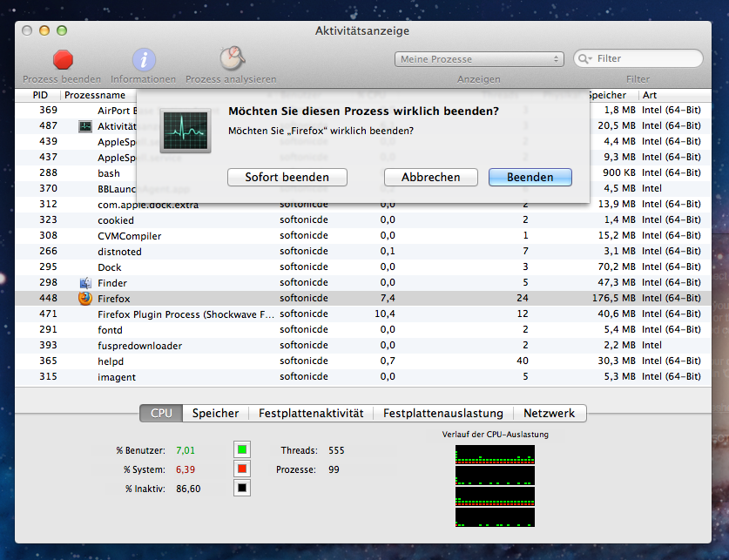The height and width of the screenshot is (560, 729).
Task: Click the Threads count 555
Action: [x=336, y=450]
